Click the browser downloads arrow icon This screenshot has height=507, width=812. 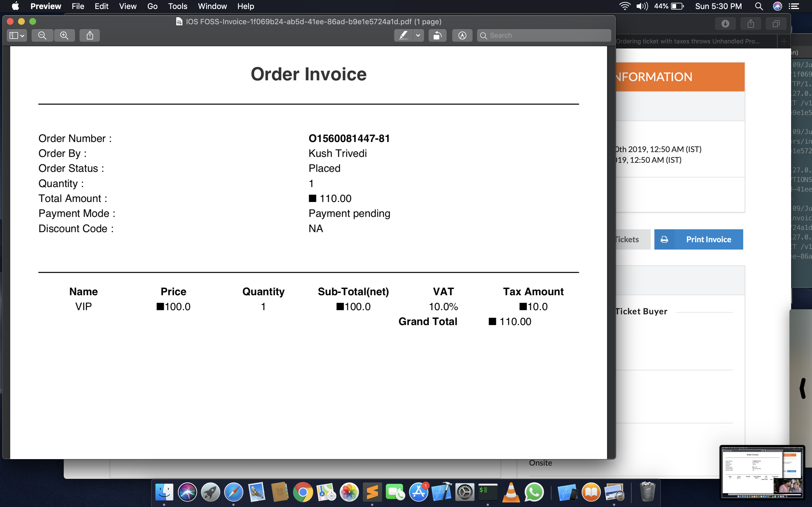[725, 24]
